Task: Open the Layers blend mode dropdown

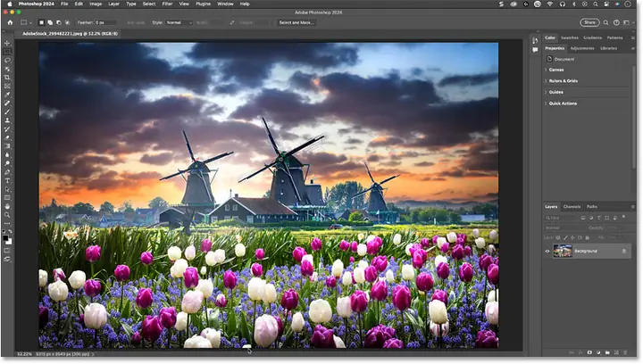Action: click(564, 227)
